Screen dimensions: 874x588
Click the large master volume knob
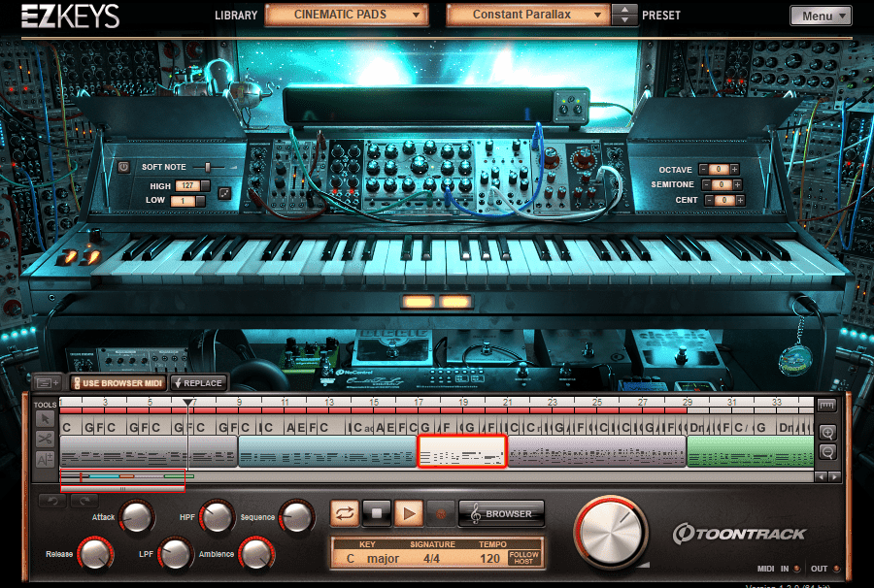point(611,532)
